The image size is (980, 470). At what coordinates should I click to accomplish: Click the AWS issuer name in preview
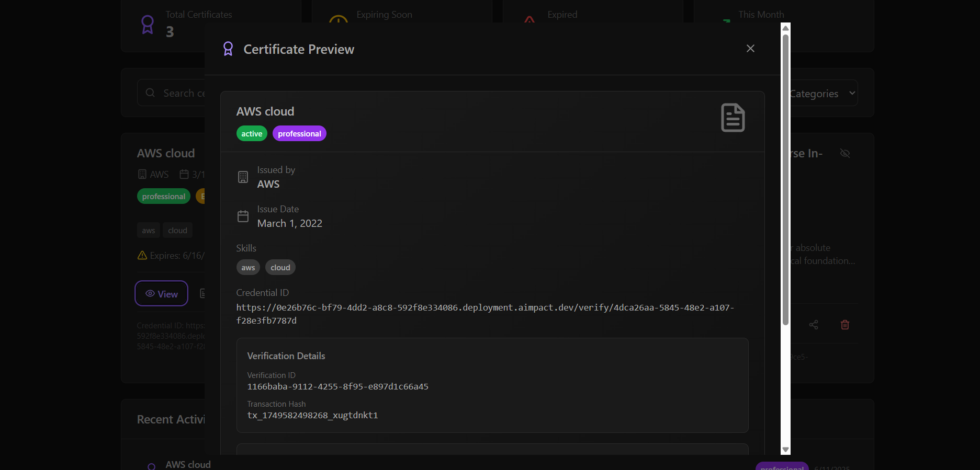click(x=268, y=184)
